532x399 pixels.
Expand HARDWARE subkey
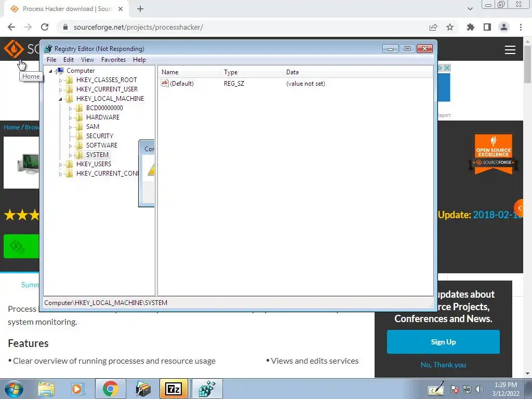[70, 118]
